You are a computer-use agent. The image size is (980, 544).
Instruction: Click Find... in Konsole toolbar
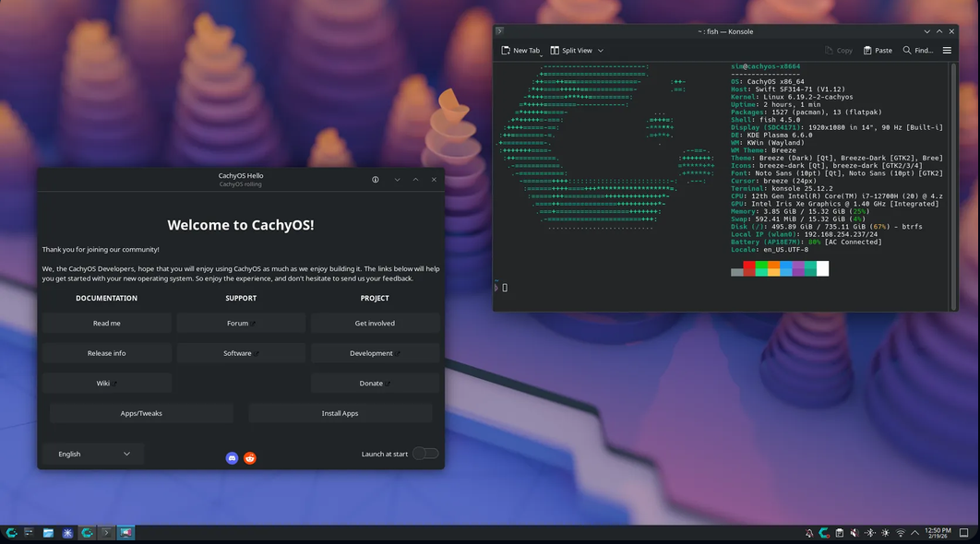click(917, 51)
